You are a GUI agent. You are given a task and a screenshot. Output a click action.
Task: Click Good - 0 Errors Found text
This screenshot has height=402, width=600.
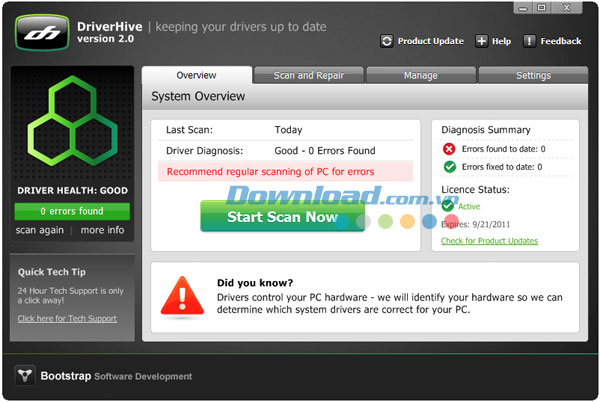(x=325, y=151)
